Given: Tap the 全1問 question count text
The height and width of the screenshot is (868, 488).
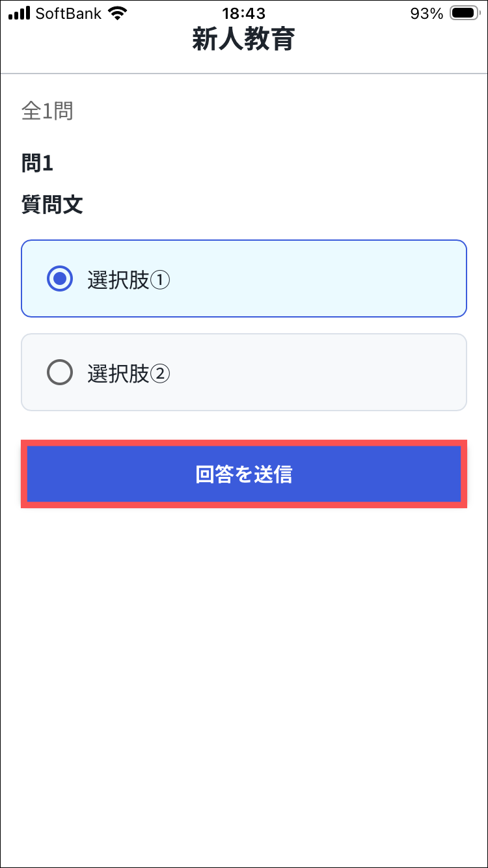Looking at the screenshot, I should click(47, 111).
